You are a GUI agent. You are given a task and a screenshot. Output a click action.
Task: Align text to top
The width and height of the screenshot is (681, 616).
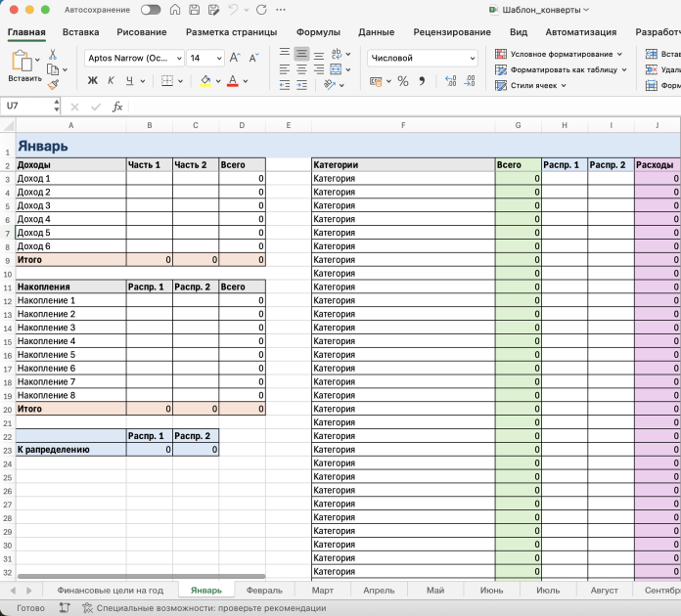(285, 53)
